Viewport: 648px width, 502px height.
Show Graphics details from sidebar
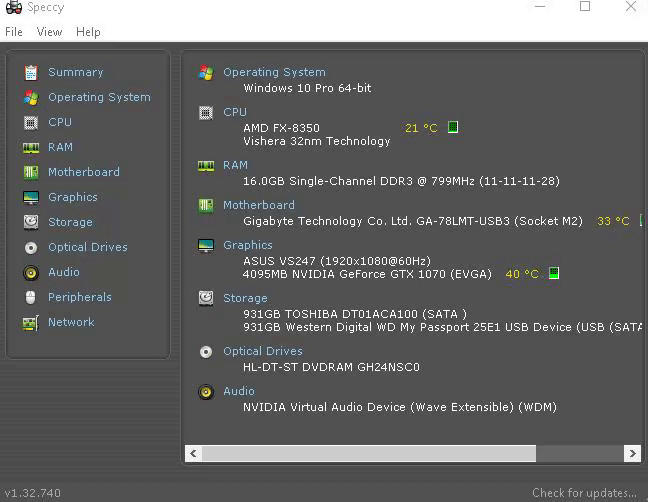click(73, 197)
